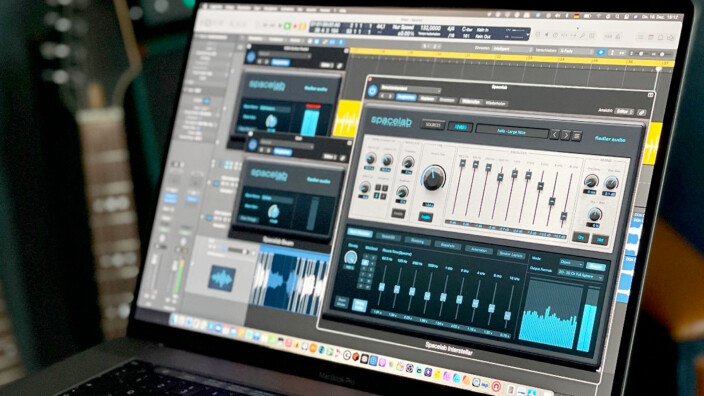Go to the next Spacelab preset with right arrow
Screen dimensions: 704x396
566,135
